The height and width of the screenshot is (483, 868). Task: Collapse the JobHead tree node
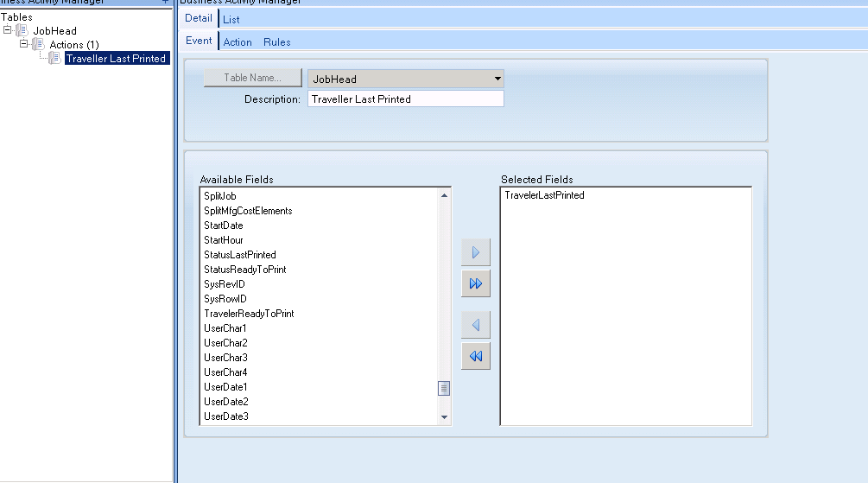coord(7,30)
